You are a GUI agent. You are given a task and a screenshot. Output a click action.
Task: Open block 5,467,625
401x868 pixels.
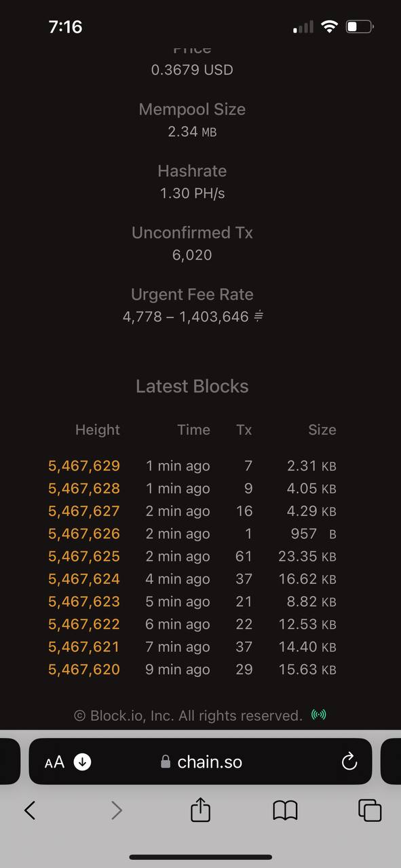84,556
